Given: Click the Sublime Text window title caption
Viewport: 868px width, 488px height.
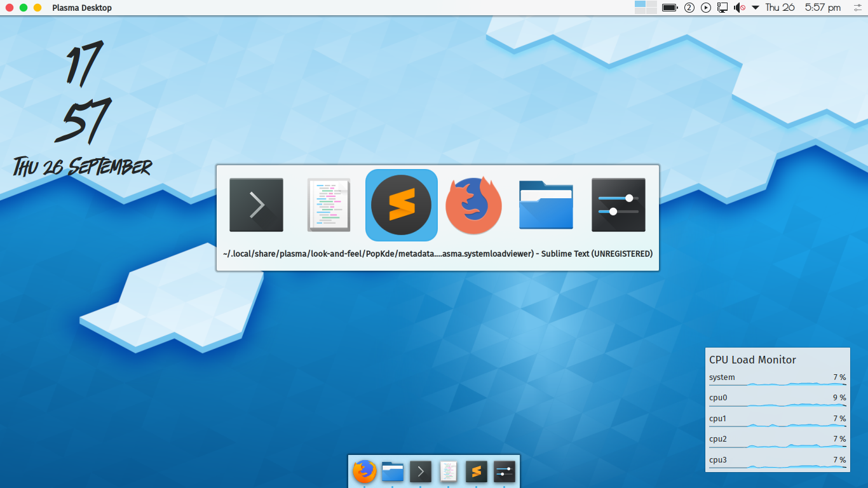Looking at the screenshot, I should click(x=438, y=254).
